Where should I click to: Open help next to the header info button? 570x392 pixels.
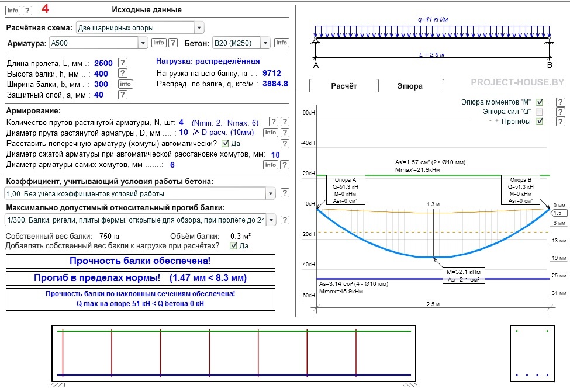[27, 10]
